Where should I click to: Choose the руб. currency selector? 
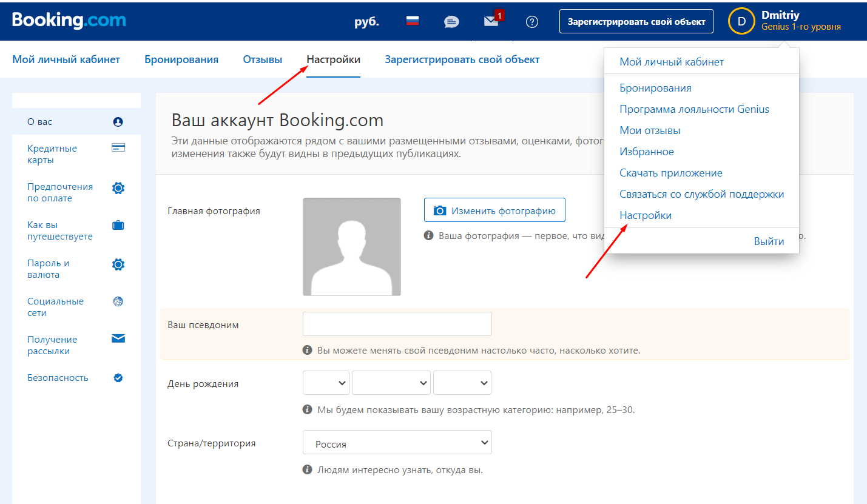366,22
